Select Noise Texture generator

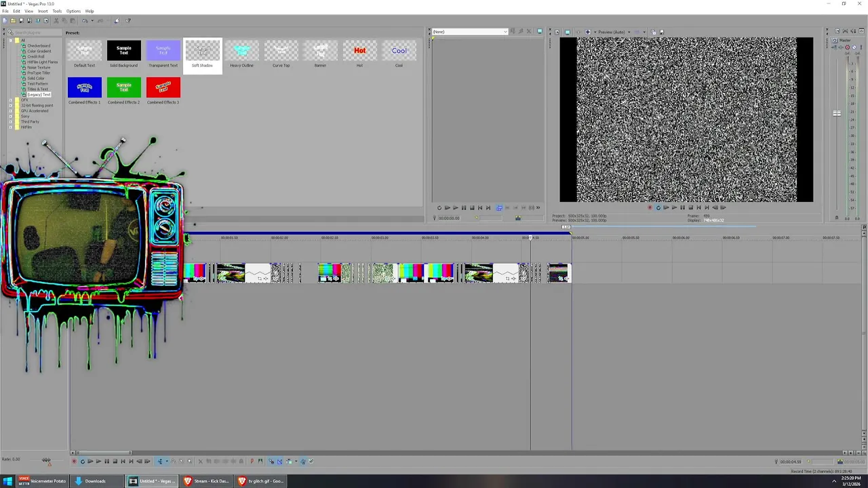tap(39, 68)
